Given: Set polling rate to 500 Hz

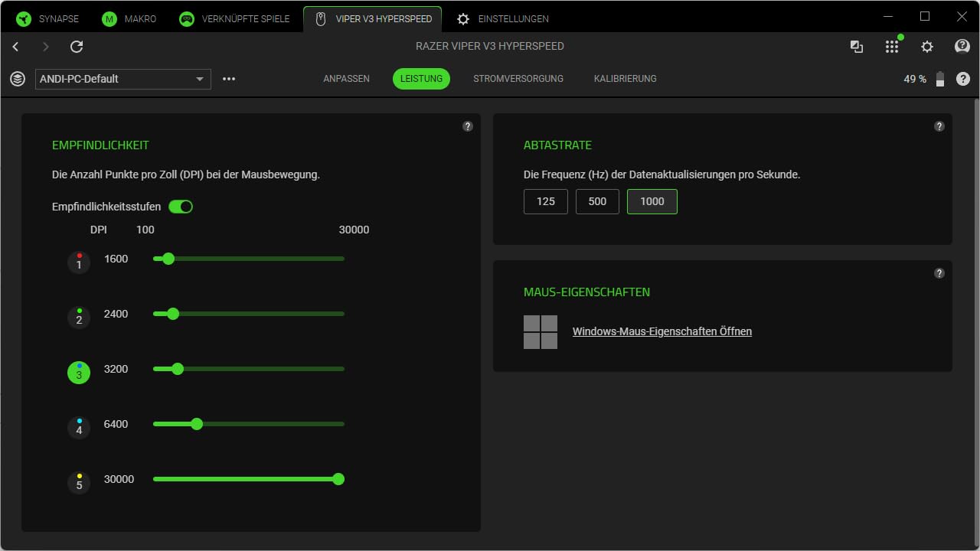Looking at the screenshot, I should (x=597, y=201).
